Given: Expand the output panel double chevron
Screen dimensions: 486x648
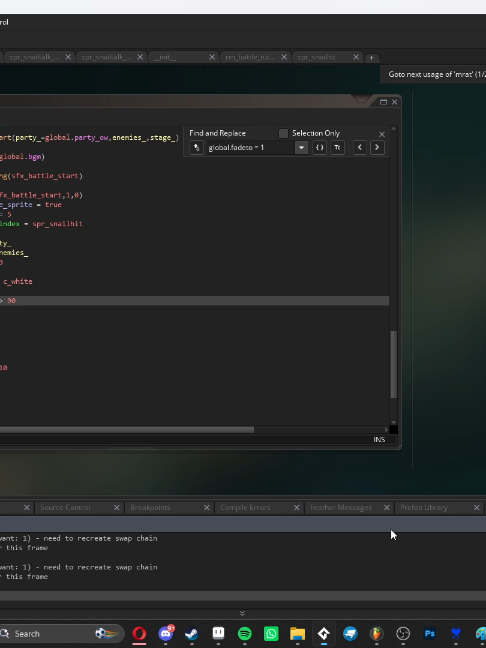Looking at the screenshot, I should pos(243,613).
